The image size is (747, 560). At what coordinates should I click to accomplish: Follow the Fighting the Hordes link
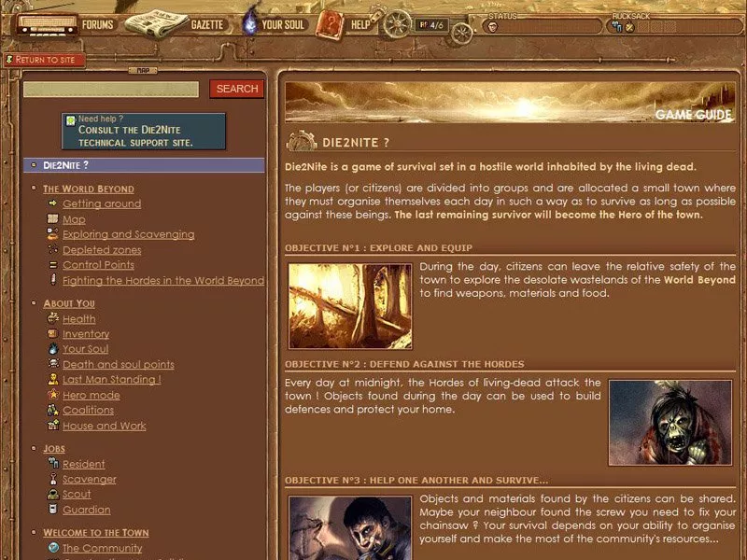pyautogui.click(x=161, y=280)
